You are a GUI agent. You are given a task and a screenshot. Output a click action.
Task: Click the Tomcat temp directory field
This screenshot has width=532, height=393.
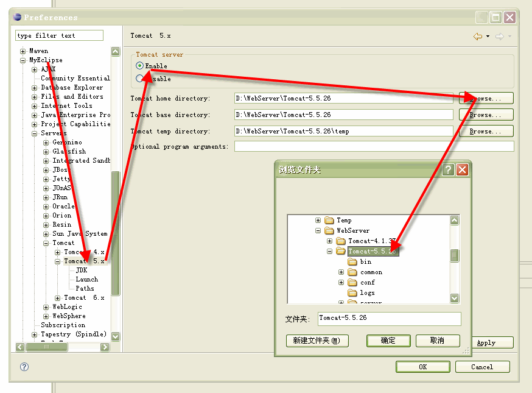[344, 131]
